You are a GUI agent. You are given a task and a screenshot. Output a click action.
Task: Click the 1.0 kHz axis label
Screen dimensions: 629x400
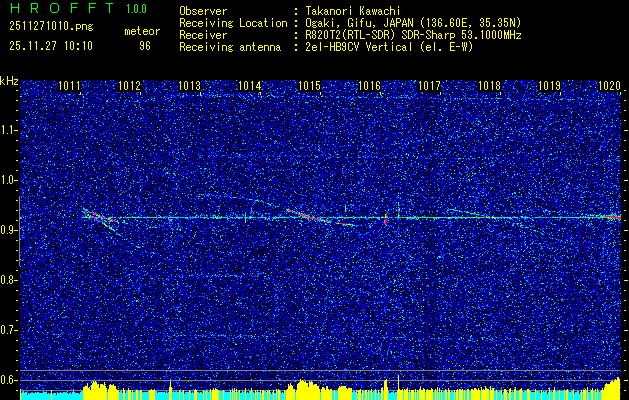8,180
